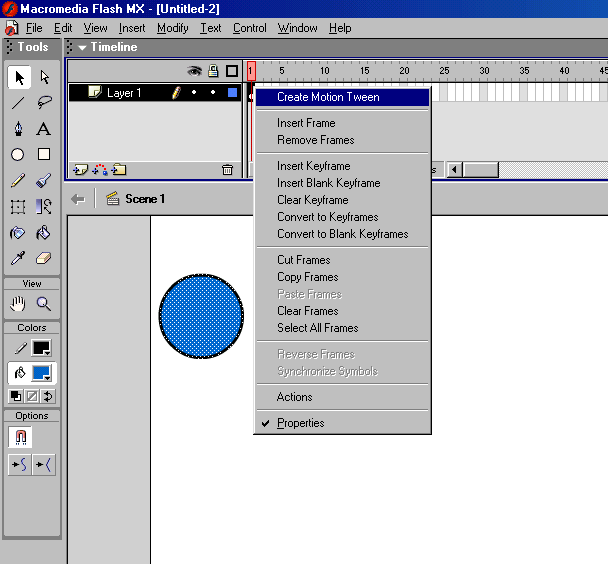
Task: Collapse the Timeline panel
Action: (82, 47)
